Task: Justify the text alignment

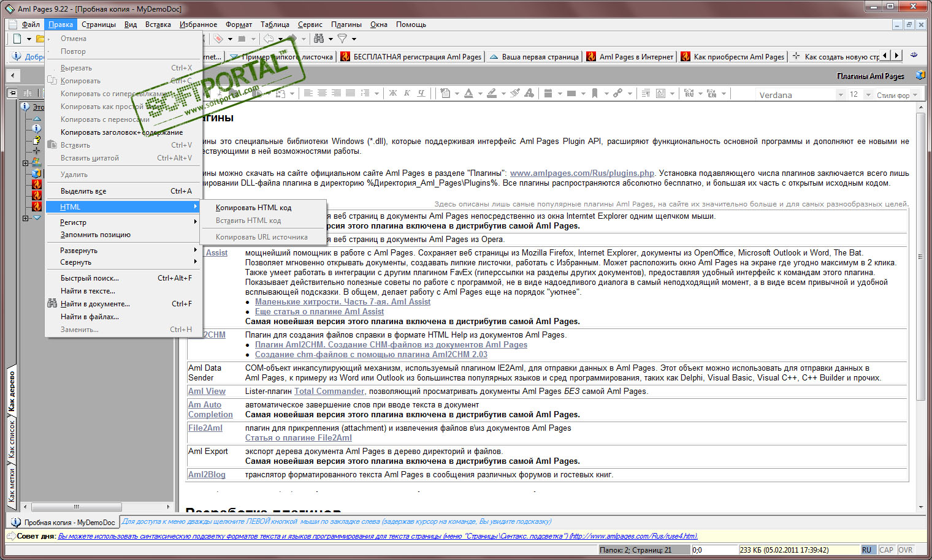Action: (351, 93)
